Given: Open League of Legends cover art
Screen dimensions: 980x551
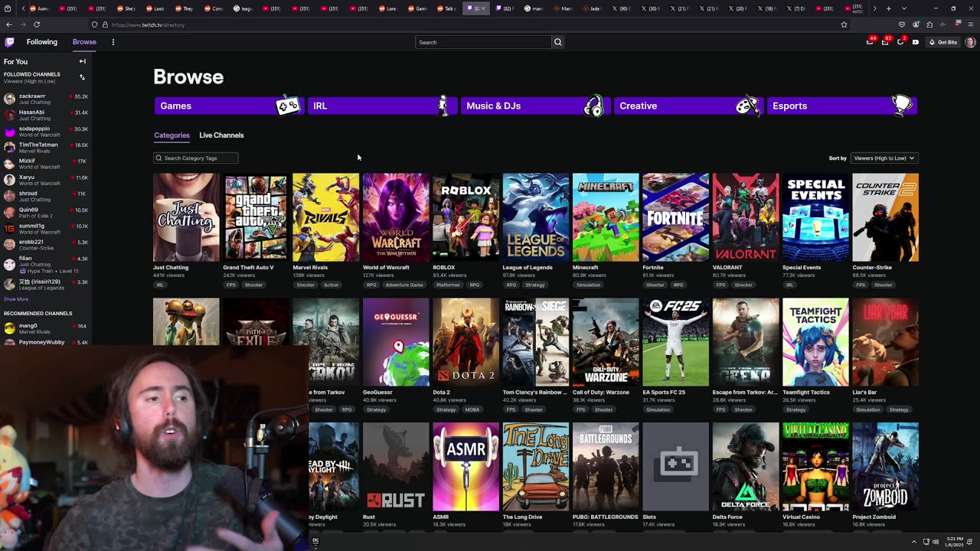Looking at the screenshot, I should [536, 217].
